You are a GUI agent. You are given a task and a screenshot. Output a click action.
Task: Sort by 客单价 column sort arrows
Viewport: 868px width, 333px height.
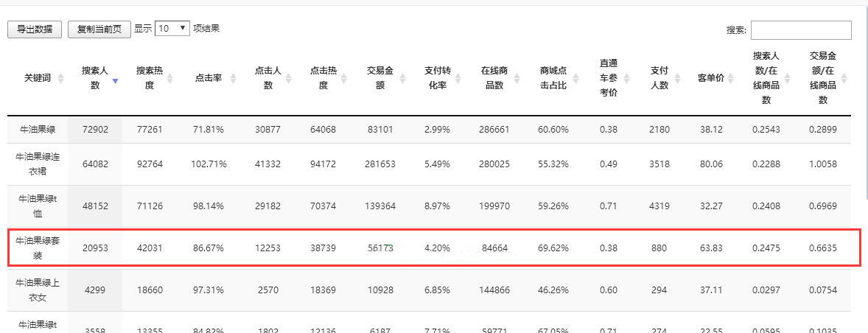(x=732, y=79)
